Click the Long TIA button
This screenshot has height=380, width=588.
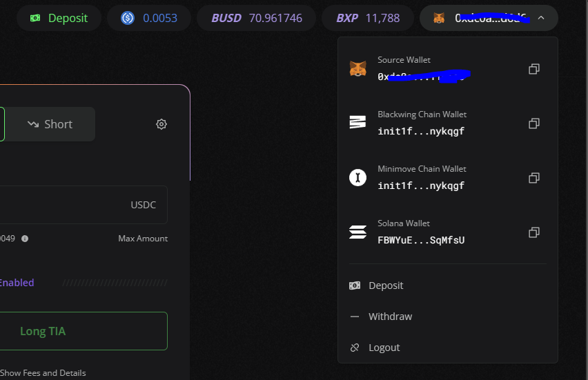[x=84, y=331]
